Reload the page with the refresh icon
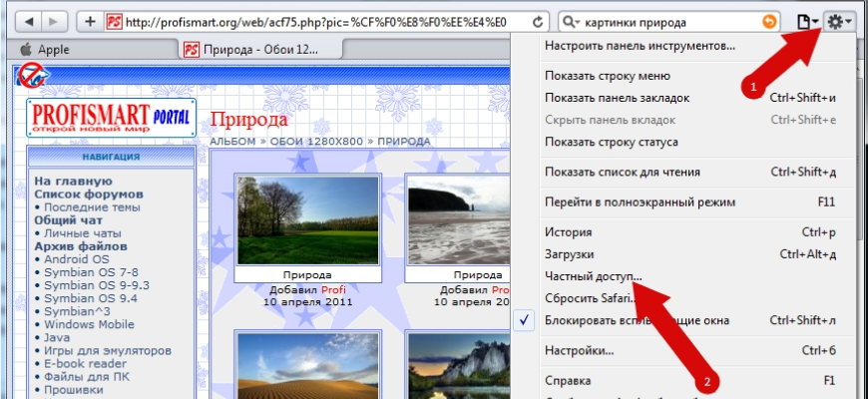Screen dimensions: 868x399 click(x=537, y=22)
